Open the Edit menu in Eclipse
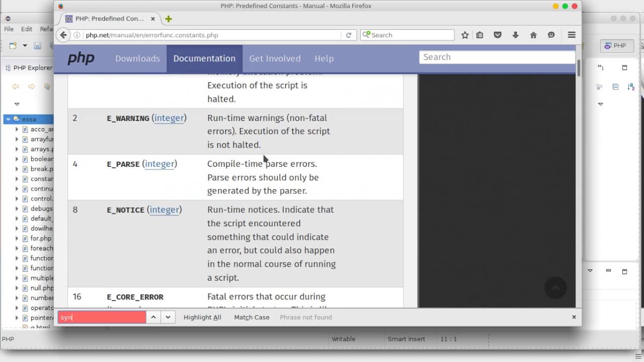Image resolution: width=644 pixels, height=362 pixels. (26, 29)
